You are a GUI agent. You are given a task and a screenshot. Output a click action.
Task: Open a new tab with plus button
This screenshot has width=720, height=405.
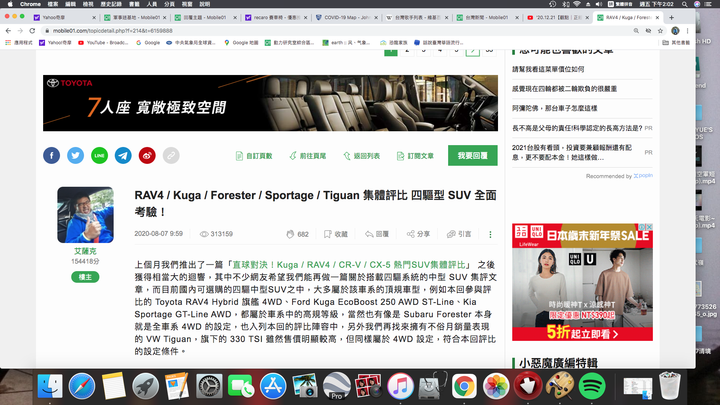click(x=671, y=17)
